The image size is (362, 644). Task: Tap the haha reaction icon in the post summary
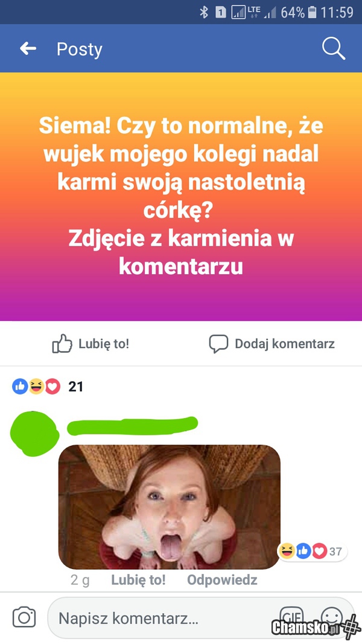(36, 387)
